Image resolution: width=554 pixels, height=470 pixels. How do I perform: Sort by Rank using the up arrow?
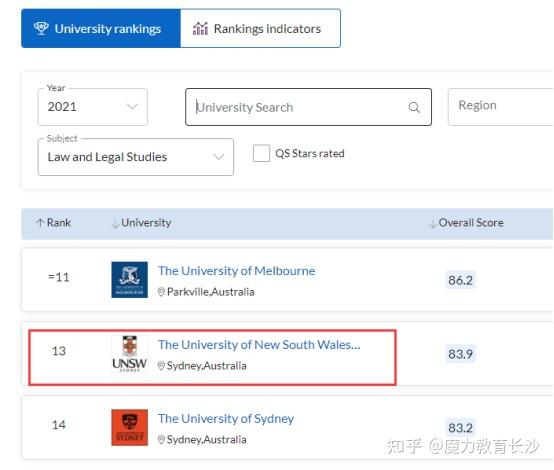point(40,223)
